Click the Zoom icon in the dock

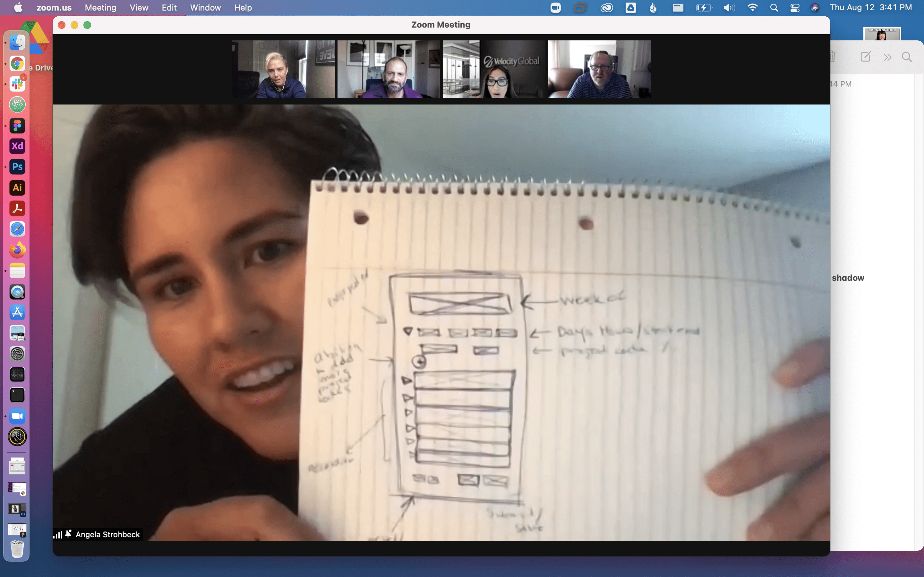click(17, 416)
